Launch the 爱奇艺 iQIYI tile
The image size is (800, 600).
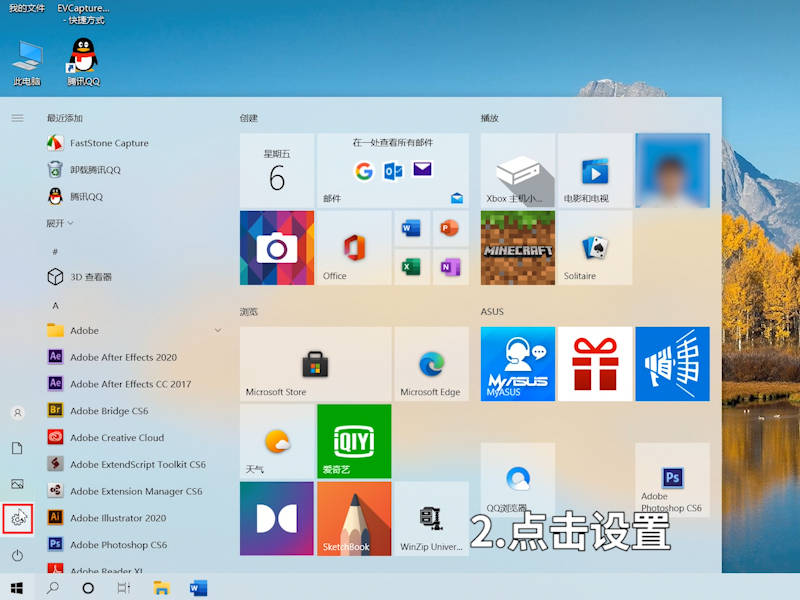pyautogui.click(x=354, y=441)
